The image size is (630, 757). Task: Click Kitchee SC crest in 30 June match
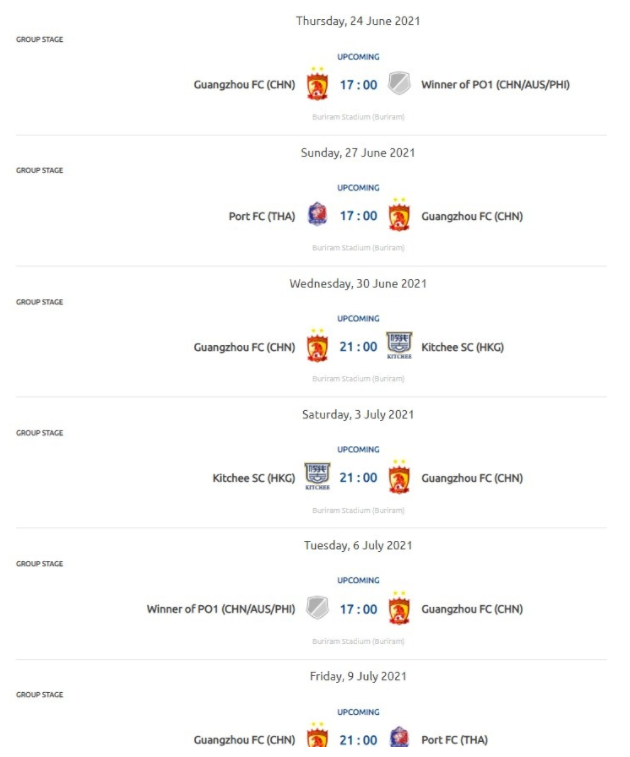point(399,345)
